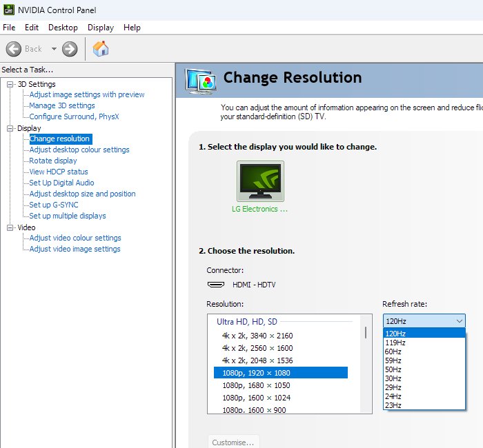
Task: Open the Edit menu
Action: (32, 28)
